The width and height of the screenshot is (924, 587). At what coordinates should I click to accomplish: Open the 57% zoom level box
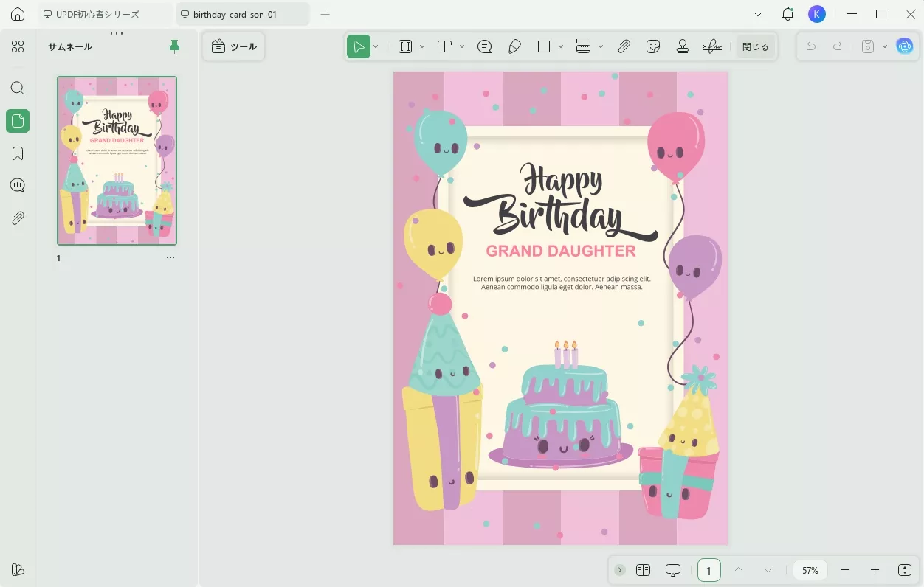point(810,570)
